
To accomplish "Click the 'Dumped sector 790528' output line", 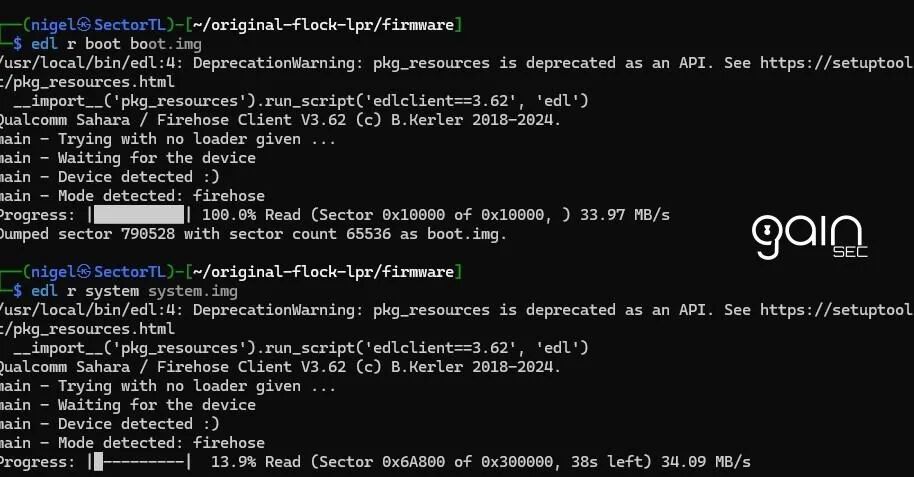I will pos(253,234).
